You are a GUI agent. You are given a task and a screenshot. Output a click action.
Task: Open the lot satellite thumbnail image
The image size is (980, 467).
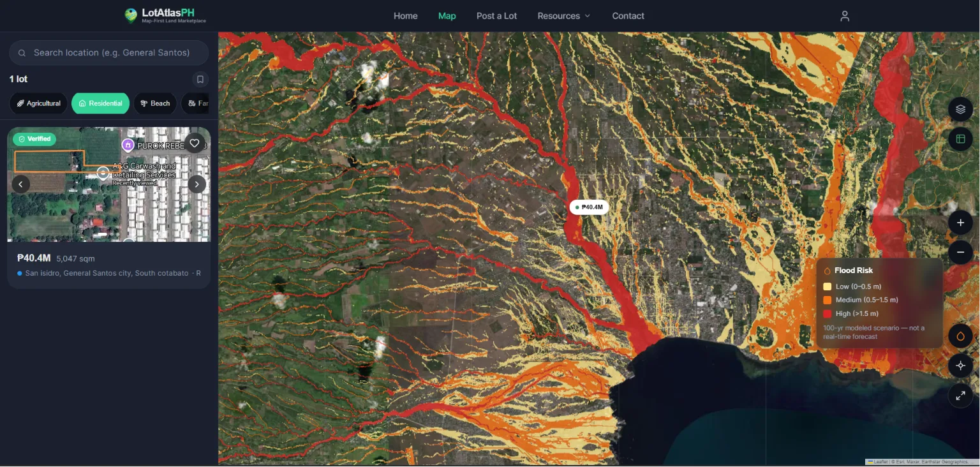108,184
